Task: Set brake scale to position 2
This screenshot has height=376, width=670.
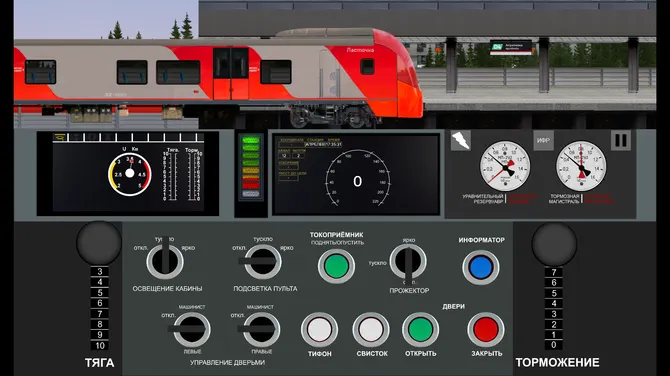Action: (x=554, y=324)
